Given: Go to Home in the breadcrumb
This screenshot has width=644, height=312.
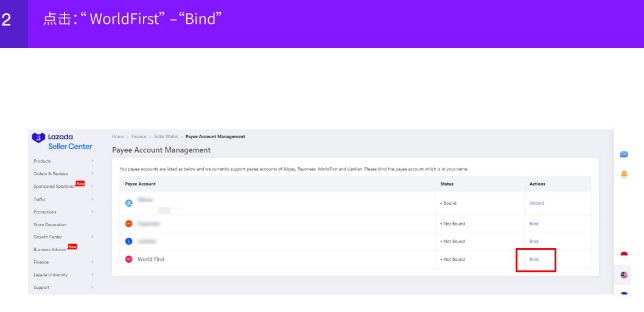Looking at the screenshot, I should pos(118,137).
